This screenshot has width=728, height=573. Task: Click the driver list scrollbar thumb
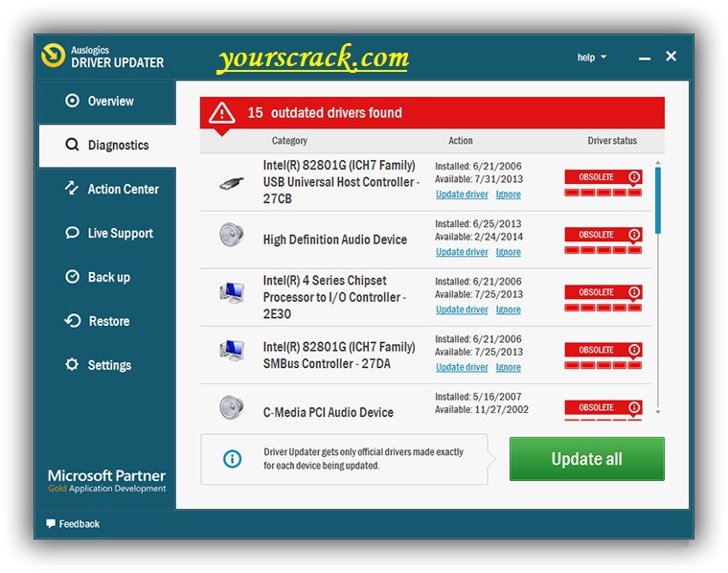(x=657, y=200)
